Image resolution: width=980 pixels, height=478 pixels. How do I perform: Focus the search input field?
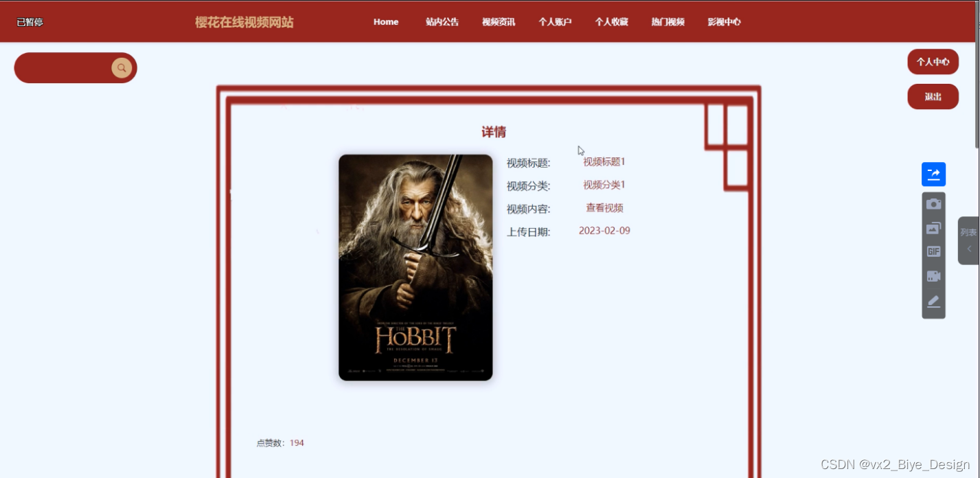(63, 68)
